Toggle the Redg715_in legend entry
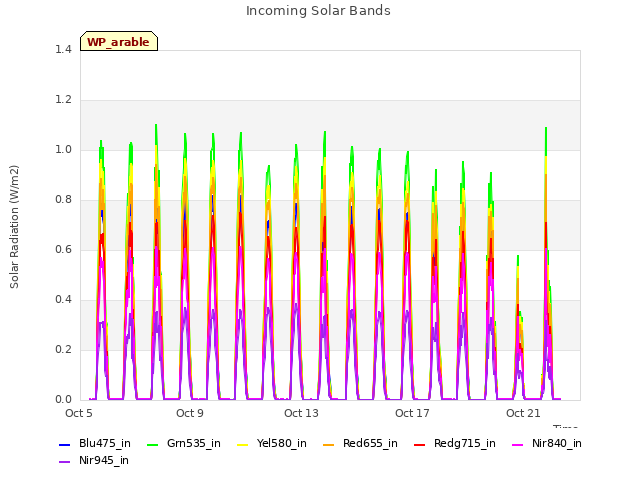Screen dimensions: 640x480 [455, 444]
